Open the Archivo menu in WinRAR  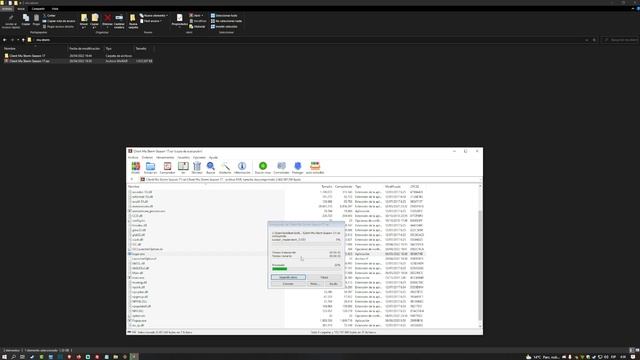point(133,158)
